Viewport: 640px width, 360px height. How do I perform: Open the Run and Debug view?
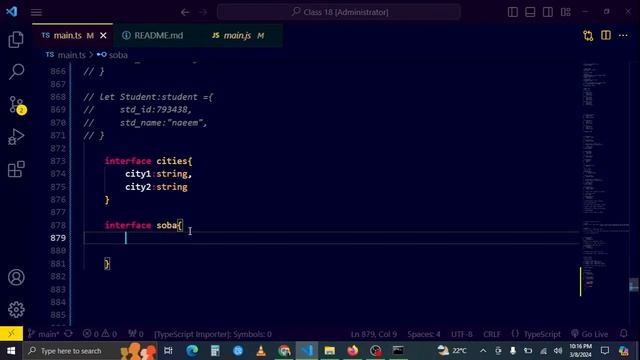pyautogui.click(x=16, y=137)
